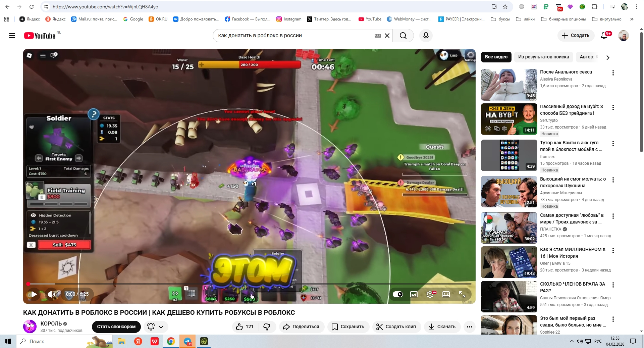Open the Google bookmark
This screenshot has height=348, width=644.
133,19
